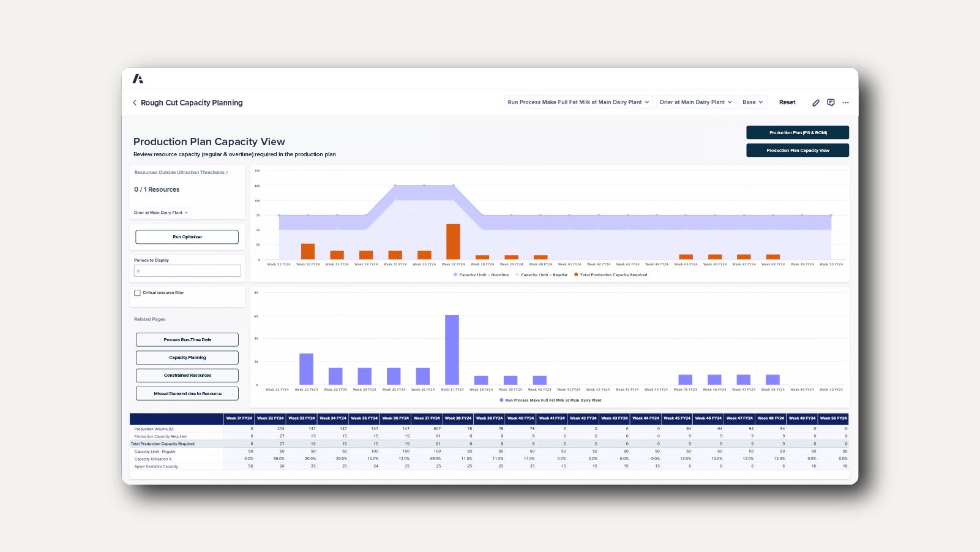
Task: Go back using the arrow beside Rough Cut Capacity Planning
Action: pyautogui.click(x=135, y=103)
